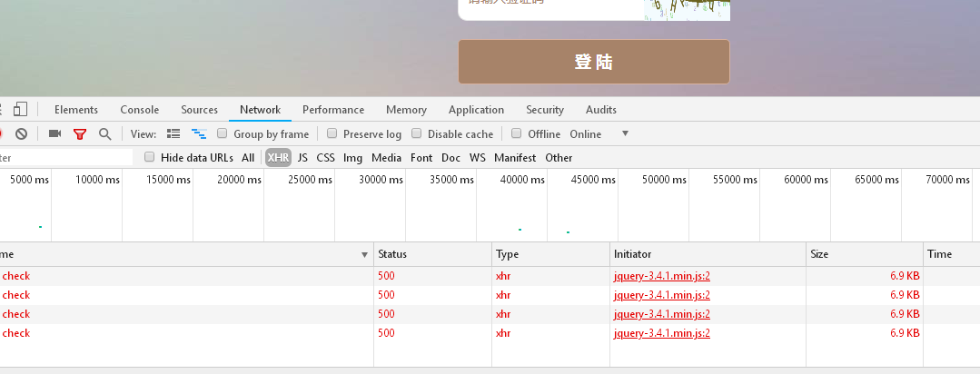Toggle the overview waterfall view icon
Image resolution: width=980 pixels, height=374 pixels.
pos(199,133)
